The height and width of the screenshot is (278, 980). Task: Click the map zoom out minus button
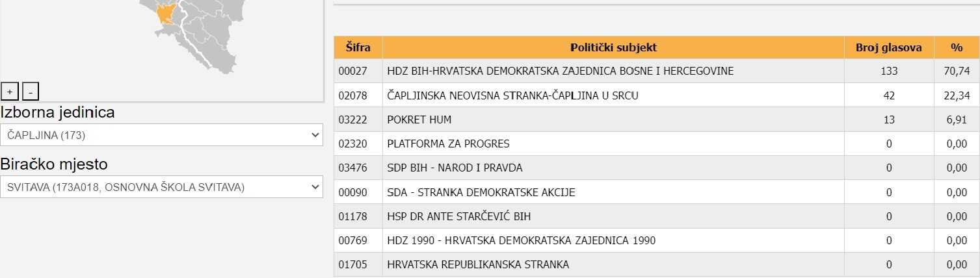pos(31,92)
